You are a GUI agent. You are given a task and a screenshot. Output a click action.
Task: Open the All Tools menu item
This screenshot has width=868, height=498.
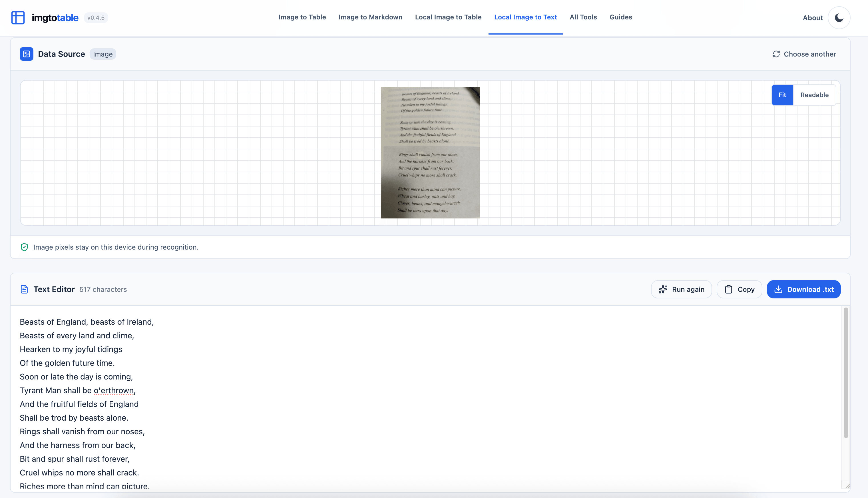coord(583,17)
